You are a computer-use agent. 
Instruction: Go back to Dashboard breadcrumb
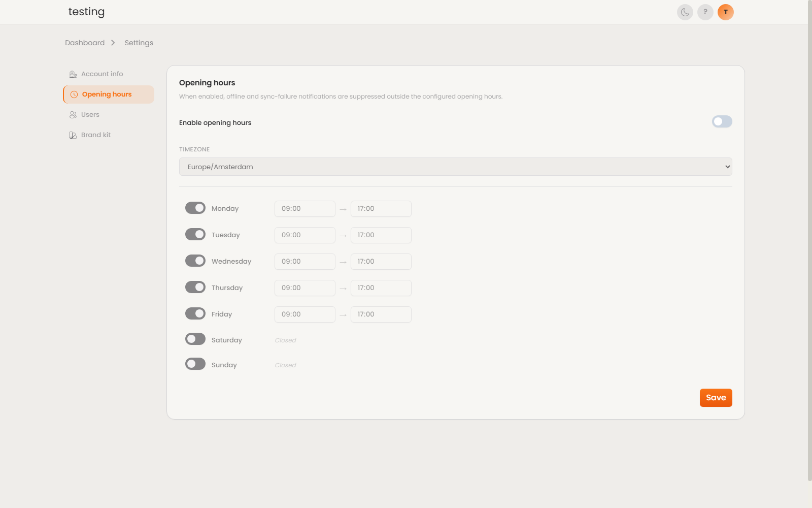pyautogui.click(x=85, y=43)
